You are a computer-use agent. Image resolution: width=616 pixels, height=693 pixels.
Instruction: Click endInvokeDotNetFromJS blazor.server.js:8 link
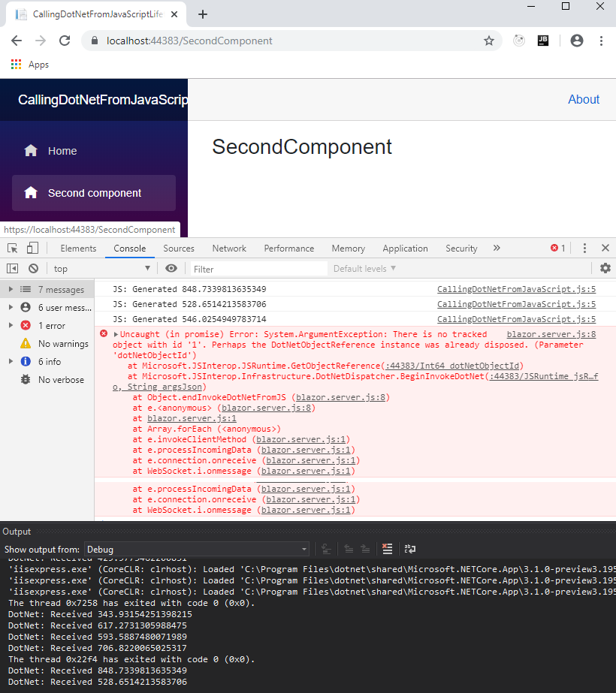tap(340, 397)
